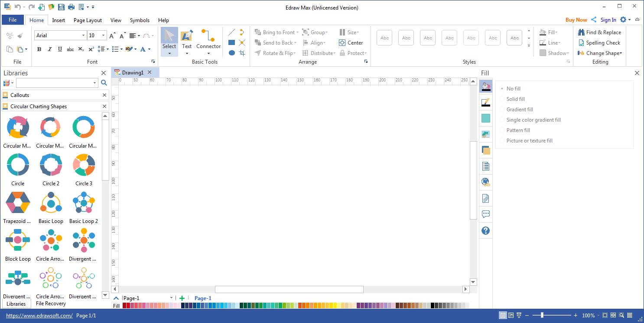Viewport: 644px width, 323px height.
Task: Click the search magnifier in Libraries
Action: click(x=104, y=83)
